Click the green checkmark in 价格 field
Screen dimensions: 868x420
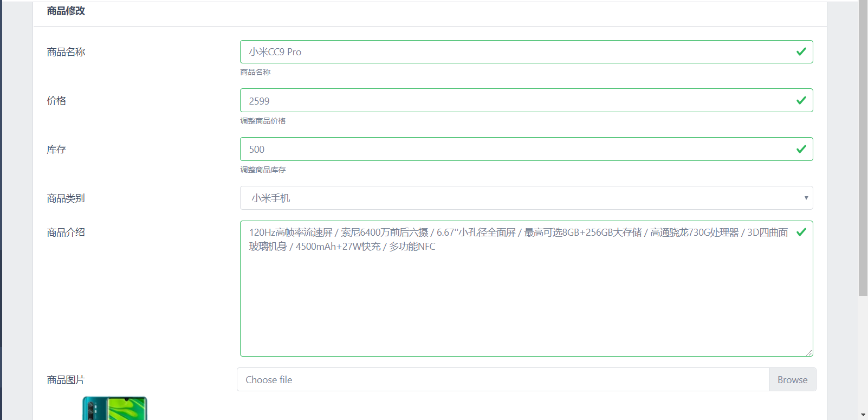click(x=801, y=100)
